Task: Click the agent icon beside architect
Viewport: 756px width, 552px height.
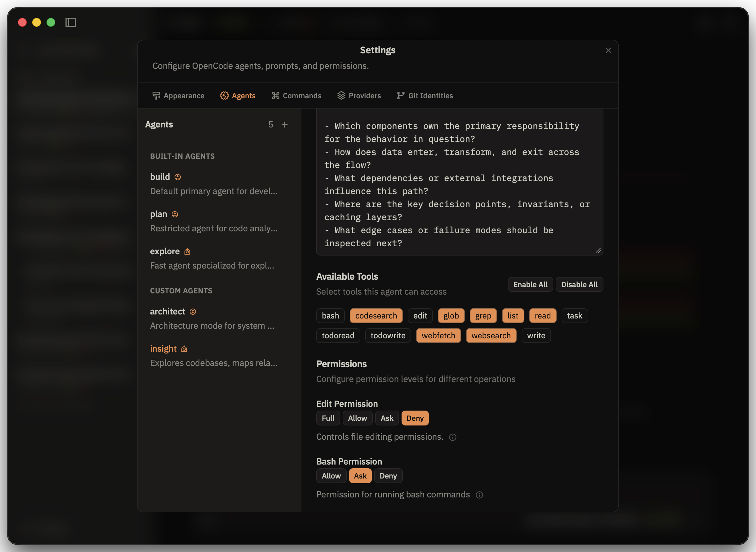Action: click(x=193, y=312)
